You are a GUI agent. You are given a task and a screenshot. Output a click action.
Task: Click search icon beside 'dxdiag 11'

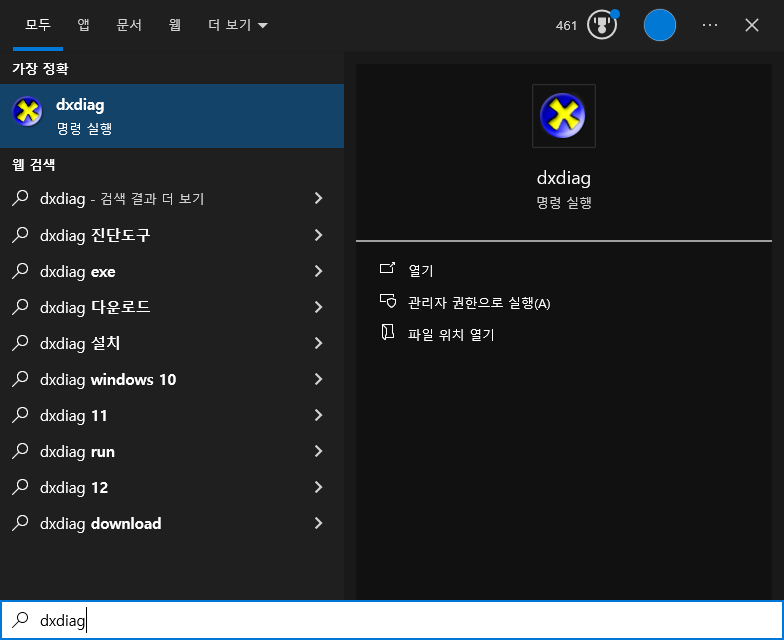tap(20, 414)
